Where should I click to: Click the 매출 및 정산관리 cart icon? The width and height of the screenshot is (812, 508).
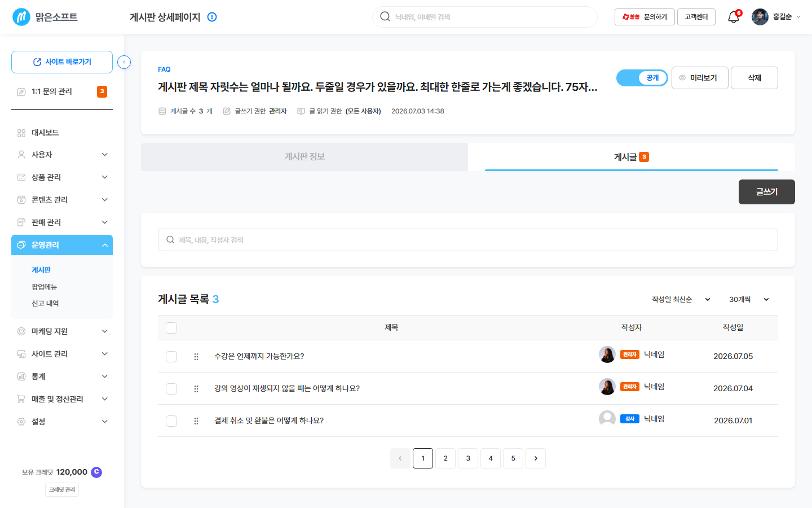[x=21, y=399]
